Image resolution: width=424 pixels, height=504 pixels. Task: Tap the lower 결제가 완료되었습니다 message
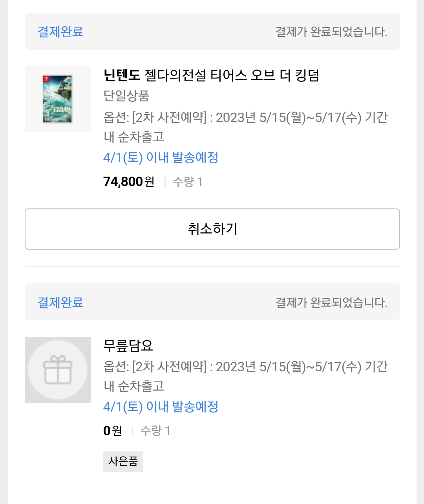[331, 302]
